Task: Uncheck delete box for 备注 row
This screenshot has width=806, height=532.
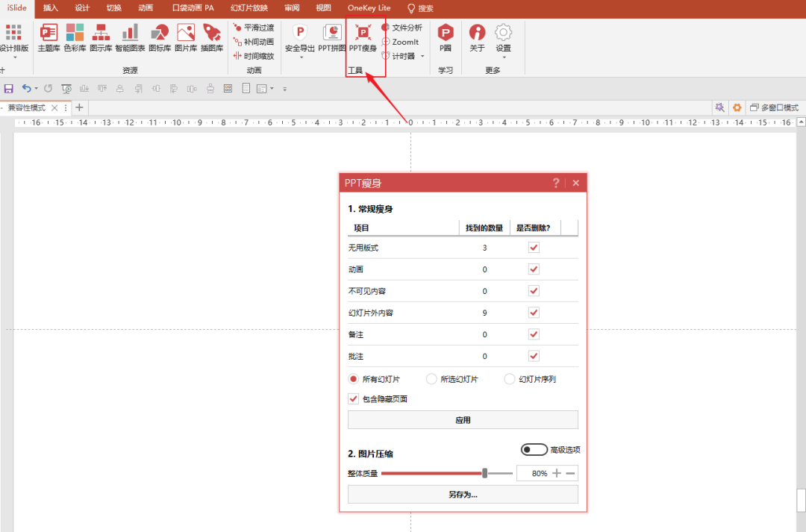Action: coord(534,334)
